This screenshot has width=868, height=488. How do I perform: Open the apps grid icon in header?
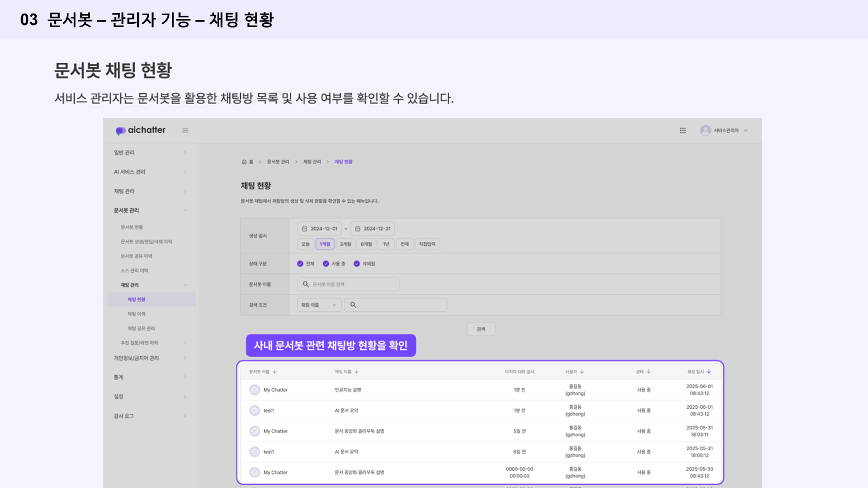point(682,131)
